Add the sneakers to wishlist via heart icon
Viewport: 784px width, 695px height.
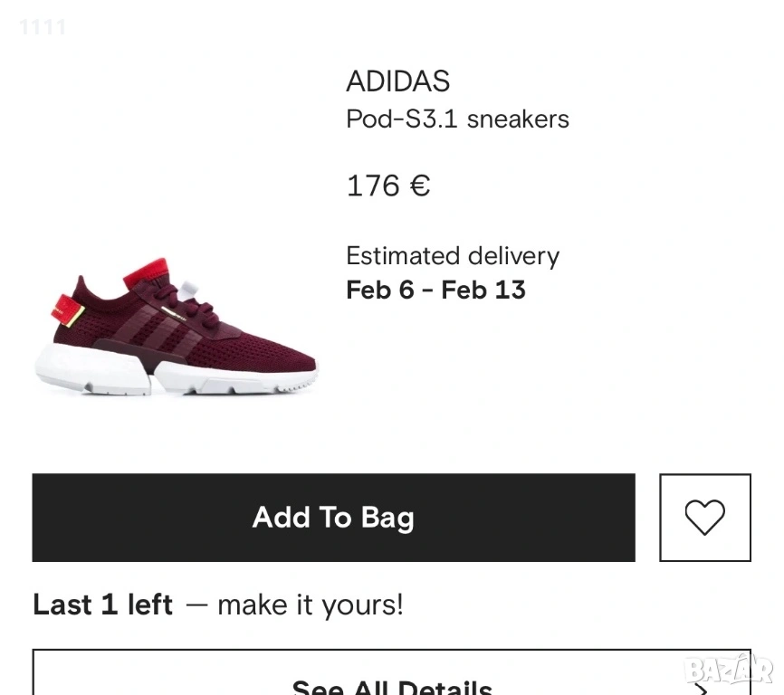pos(704,518)
